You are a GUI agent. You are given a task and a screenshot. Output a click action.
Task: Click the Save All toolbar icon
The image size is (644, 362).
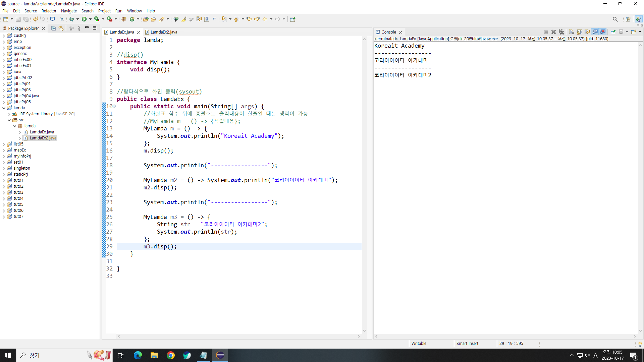pyautogui.click(x=26, y=19)
